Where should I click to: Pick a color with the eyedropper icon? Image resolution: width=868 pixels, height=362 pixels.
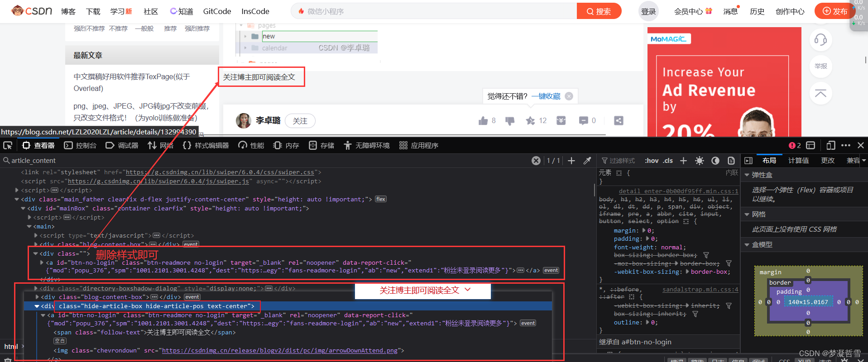(587, 161)
